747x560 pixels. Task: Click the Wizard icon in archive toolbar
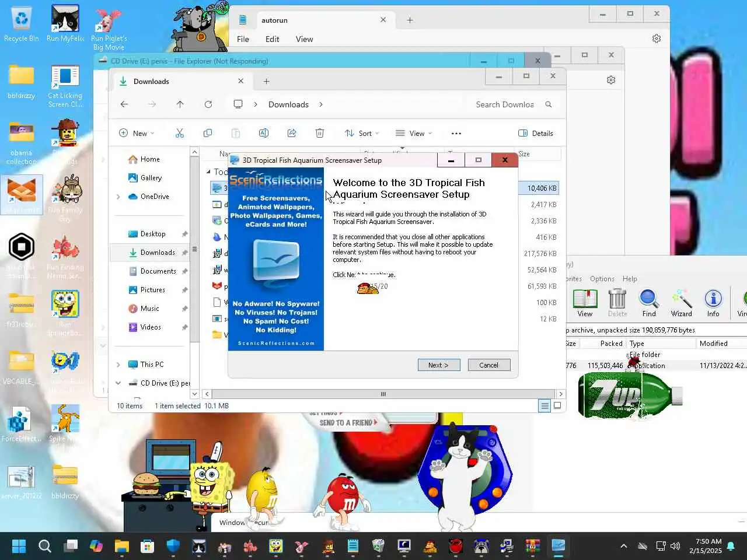point(681,303)
